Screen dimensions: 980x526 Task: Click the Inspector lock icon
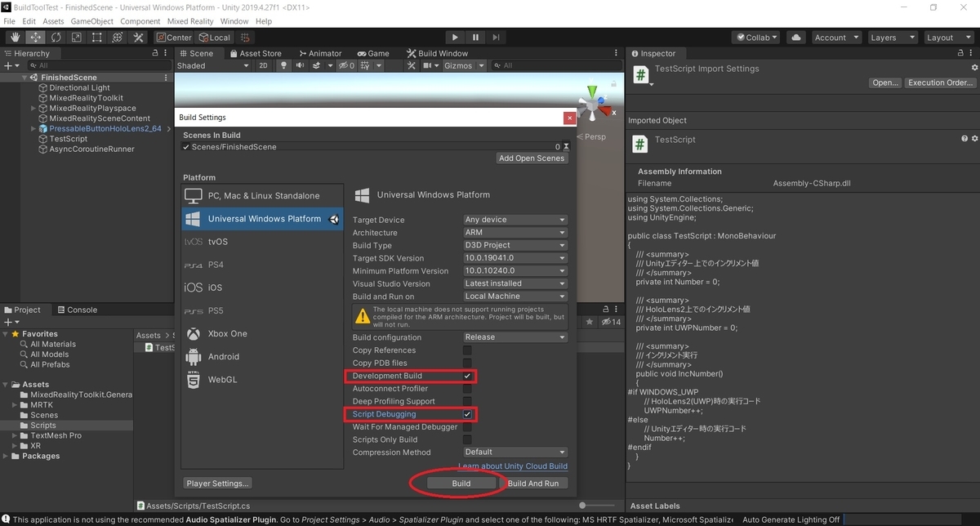[x=962, y=53]
